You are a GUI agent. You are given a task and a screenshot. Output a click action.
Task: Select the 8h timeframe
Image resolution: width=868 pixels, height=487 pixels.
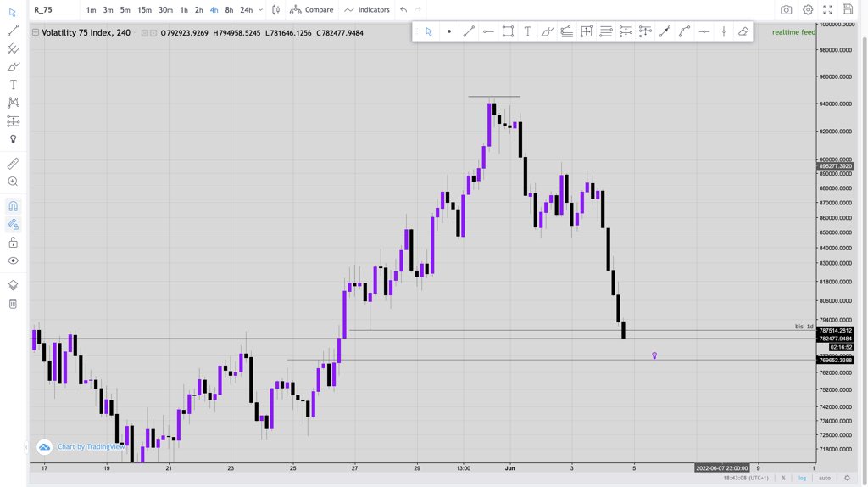coord(229,10)
